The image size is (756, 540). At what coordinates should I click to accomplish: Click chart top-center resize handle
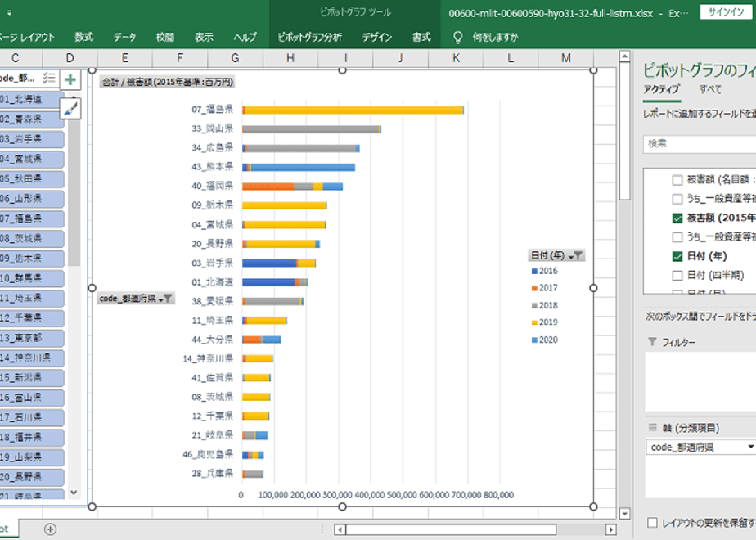pyautogui.click(x=342, y=70)
